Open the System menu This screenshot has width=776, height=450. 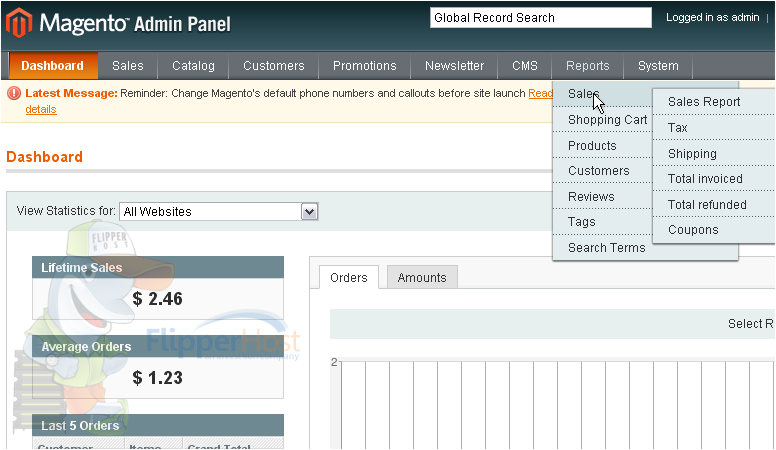point(658,66)
